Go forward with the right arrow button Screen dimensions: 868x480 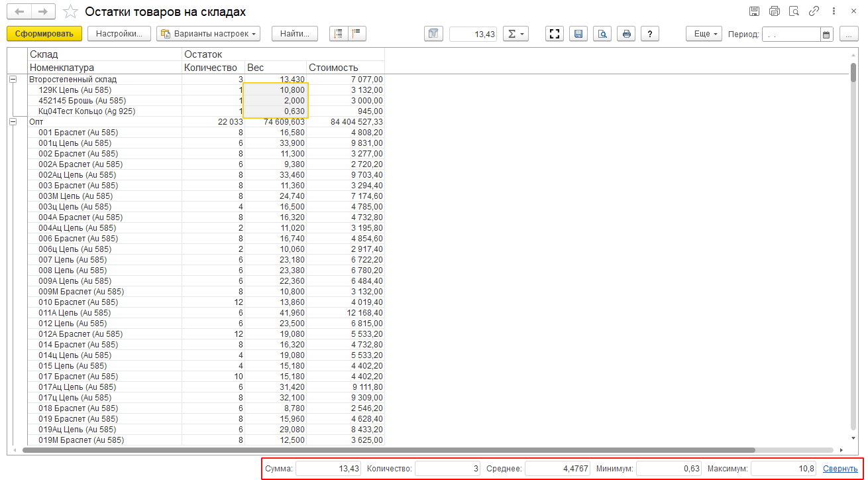click(x=43, y=12)
